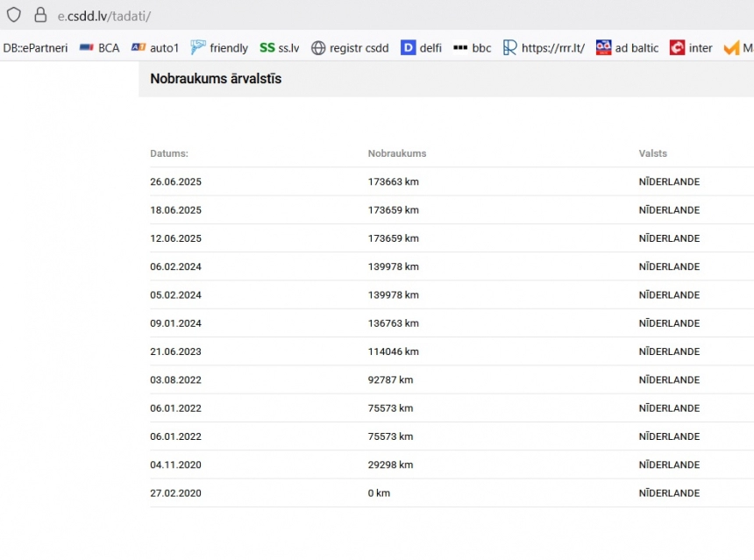The width and height of the screenshot is (754, 560).
Task: Open the registr csdd bookmark
Action: pyautogui.click(x=350, y=48)
